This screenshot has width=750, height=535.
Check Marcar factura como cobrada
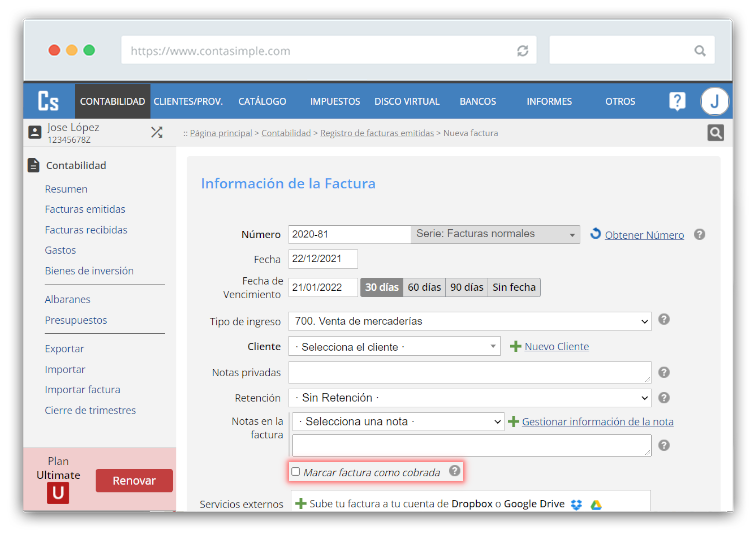295,471
